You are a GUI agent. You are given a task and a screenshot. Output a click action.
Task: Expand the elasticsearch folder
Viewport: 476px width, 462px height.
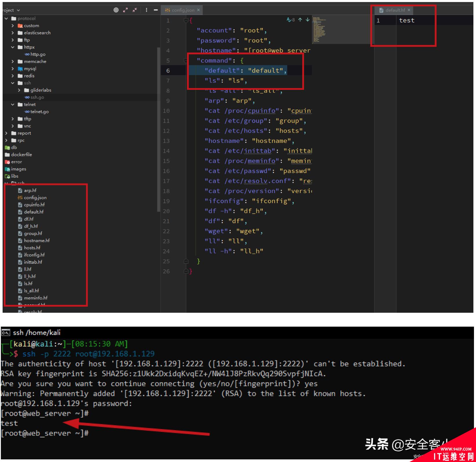pyautogui.click(x=13, y=33)
